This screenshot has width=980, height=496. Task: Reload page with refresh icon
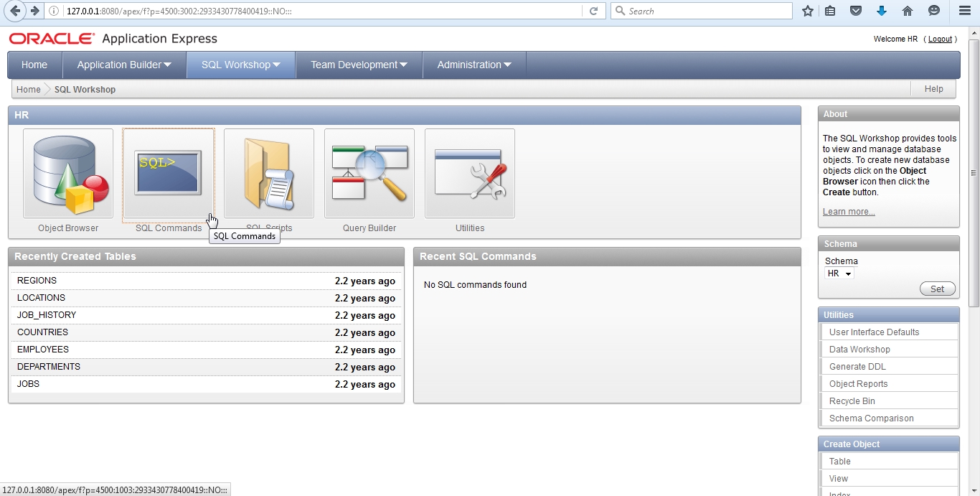pos(593,11)
